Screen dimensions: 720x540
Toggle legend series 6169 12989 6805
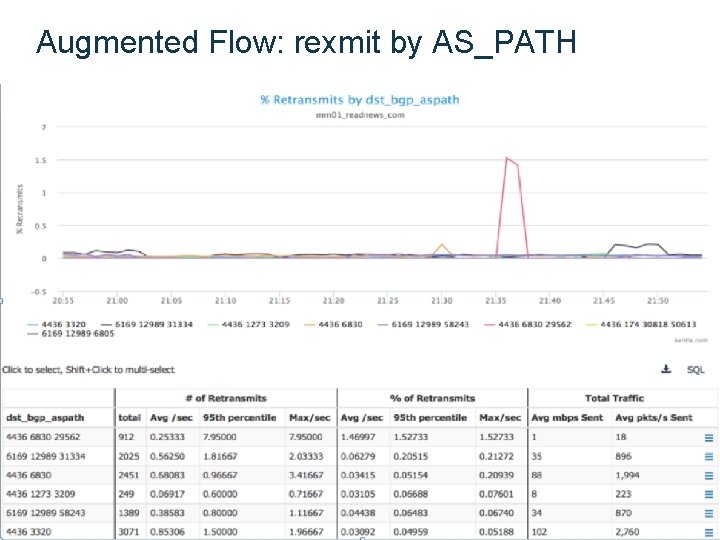click(71, 333)
